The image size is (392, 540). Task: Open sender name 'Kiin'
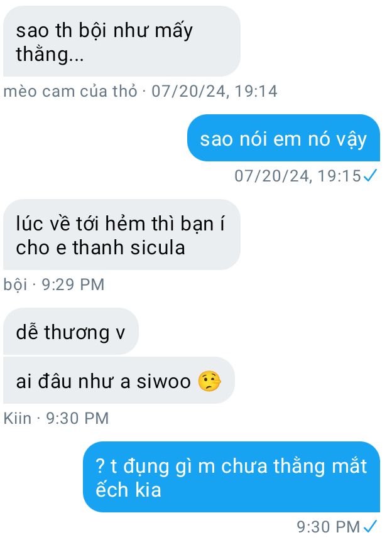click(17, 418)
